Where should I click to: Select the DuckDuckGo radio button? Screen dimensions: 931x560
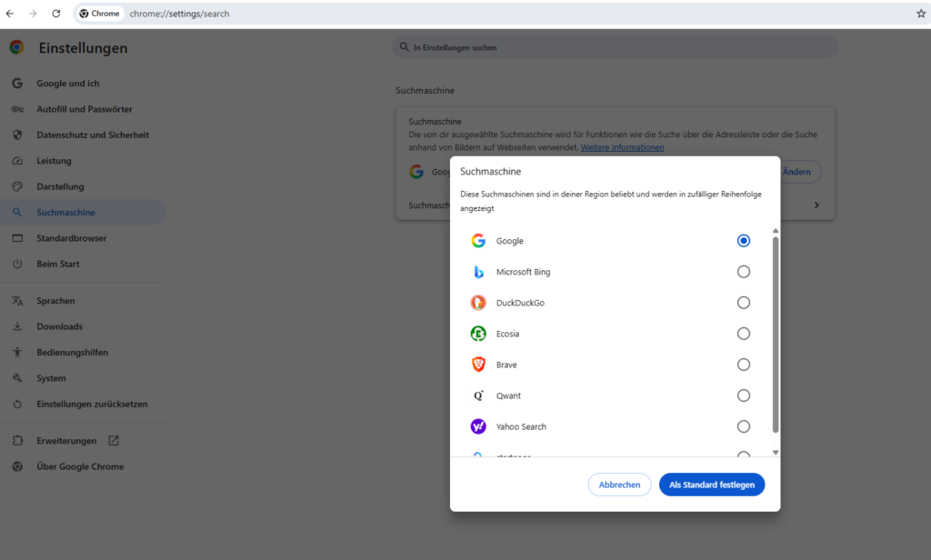pos(744,303)
